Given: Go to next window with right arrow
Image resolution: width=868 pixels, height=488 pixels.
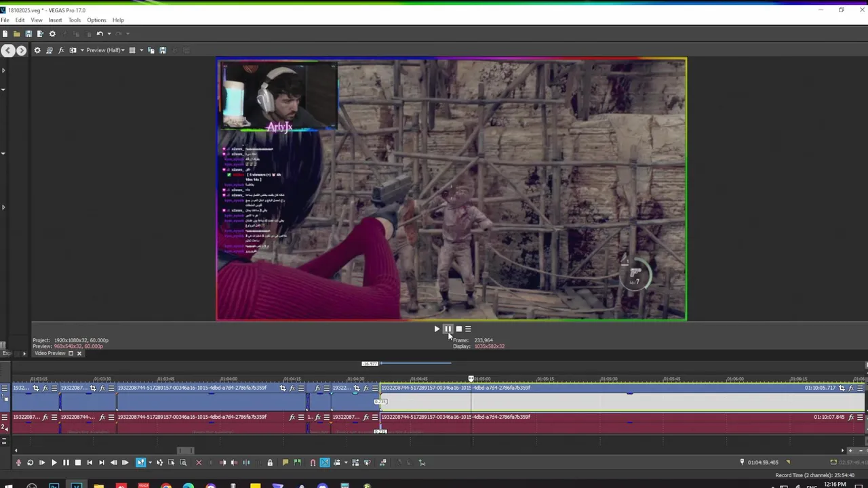Looking at the screenshot, I should (x=21, y=50).
